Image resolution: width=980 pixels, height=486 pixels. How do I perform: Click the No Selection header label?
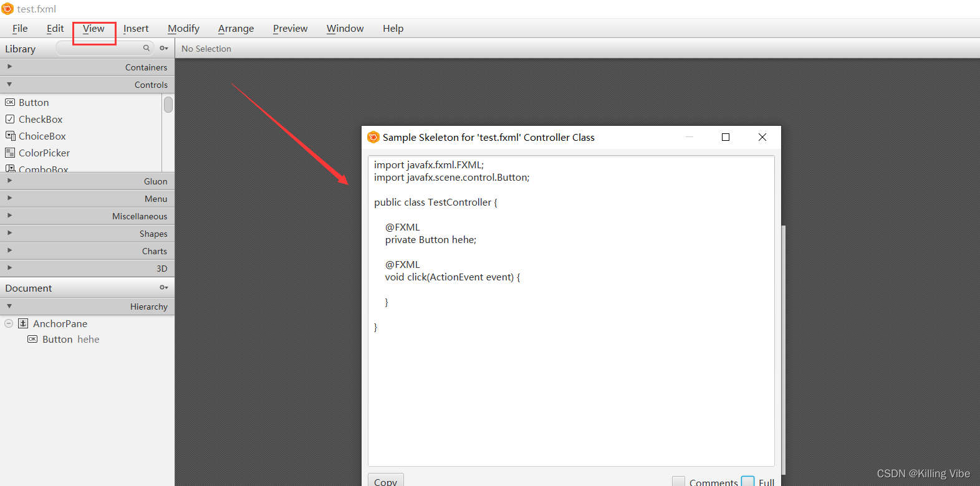click(206, 49)
